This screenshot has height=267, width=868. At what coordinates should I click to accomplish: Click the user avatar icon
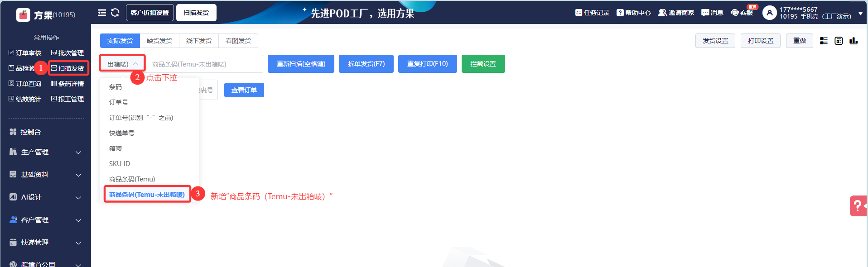tap(769, 13)
